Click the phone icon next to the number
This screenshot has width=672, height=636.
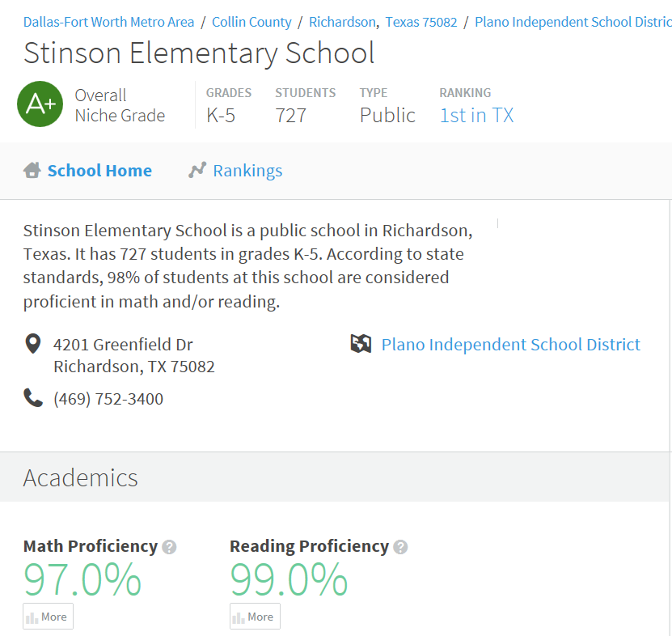32,397
